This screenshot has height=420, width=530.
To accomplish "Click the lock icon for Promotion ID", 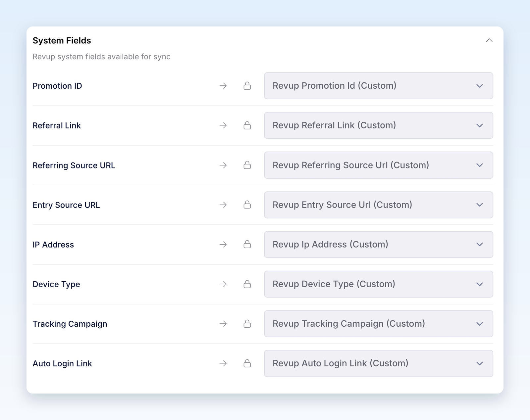I will (x=247, y=86).
